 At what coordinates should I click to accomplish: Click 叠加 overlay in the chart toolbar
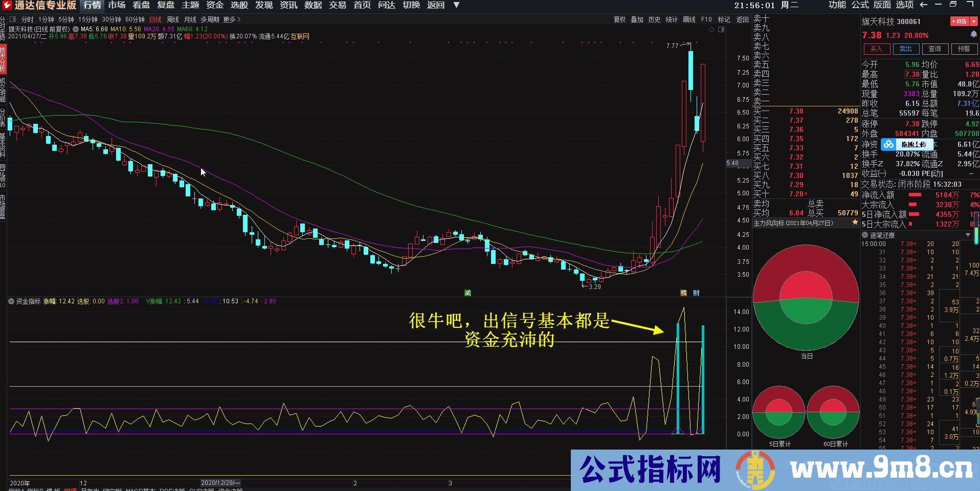pyautogui.click(x=637, y=19)
